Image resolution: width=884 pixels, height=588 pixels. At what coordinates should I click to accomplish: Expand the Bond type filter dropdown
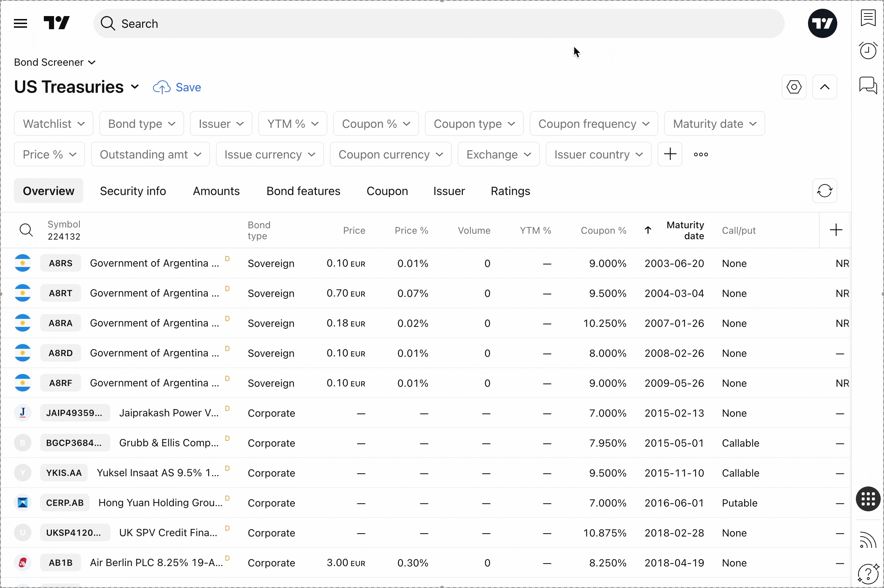pos(141,124)
